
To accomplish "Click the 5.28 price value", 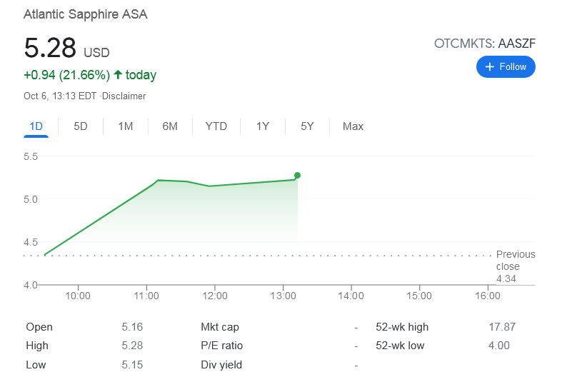I will click(x=50, y=48).
